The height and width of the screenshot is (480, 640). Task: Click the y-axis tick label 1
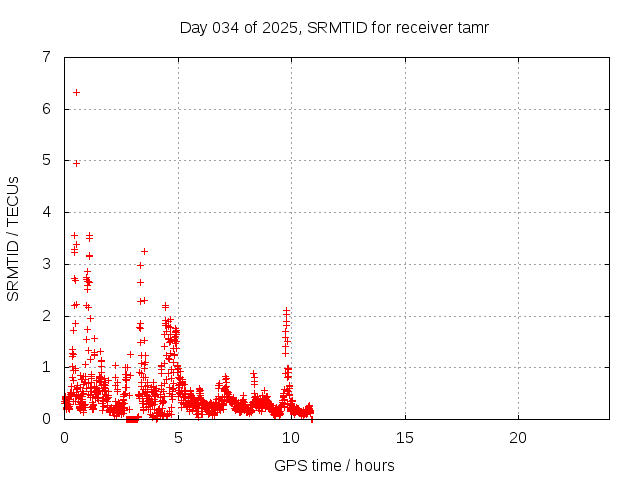point(46,367)
